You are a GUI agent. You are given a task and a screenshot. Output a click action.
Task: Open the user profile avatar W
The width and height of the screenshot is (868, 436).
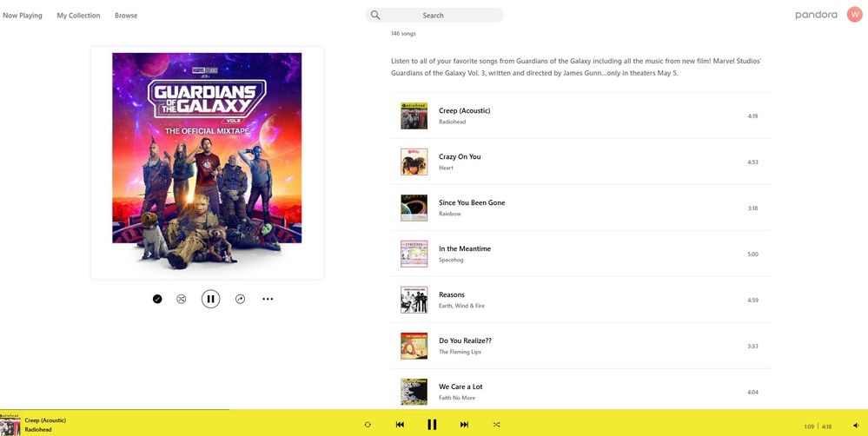coord(855,15)
